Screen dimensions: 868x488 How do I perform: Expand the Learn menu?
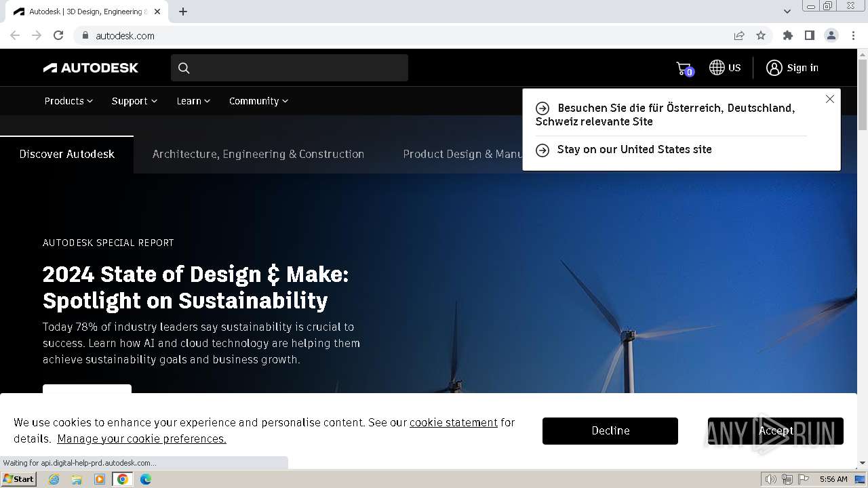click(193, 101)
